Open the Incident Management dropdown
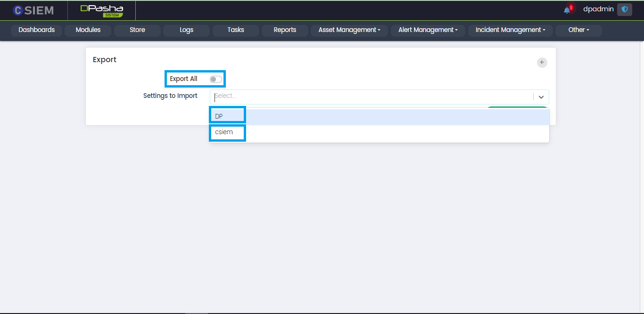This screenshot has width=644, height=314. (x=510, y=30)
